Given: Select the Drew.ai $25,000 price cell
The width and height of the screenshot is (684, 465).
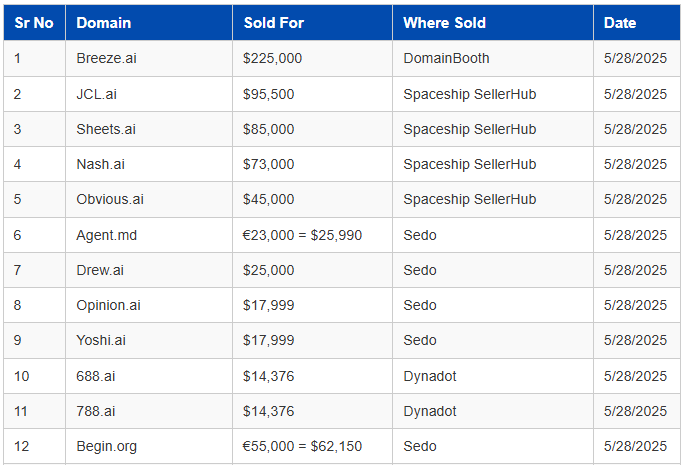Looking at the screenshot, I should tap(268, 270).
